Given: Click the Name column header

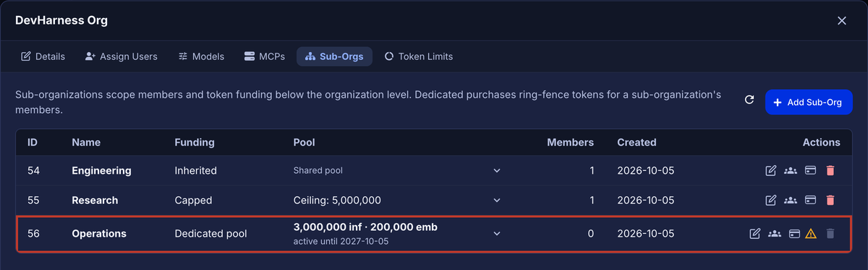Looking at the screenshot, I should click(x=86, y=142).
